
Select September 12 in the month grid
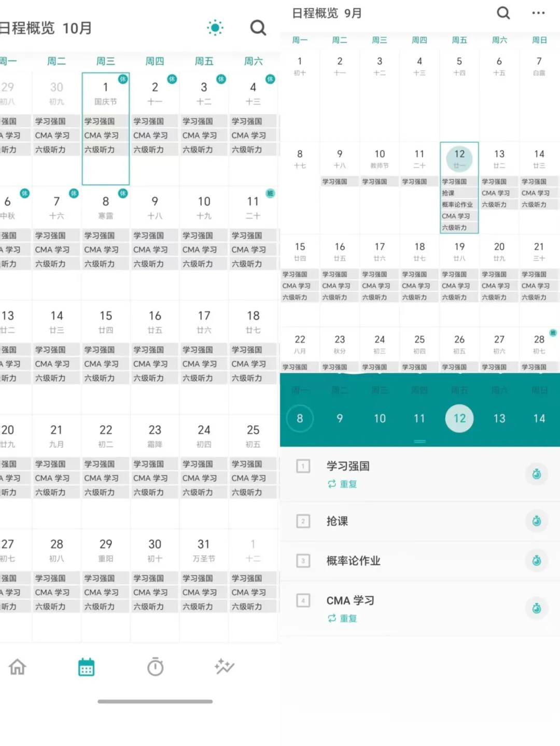459,158
